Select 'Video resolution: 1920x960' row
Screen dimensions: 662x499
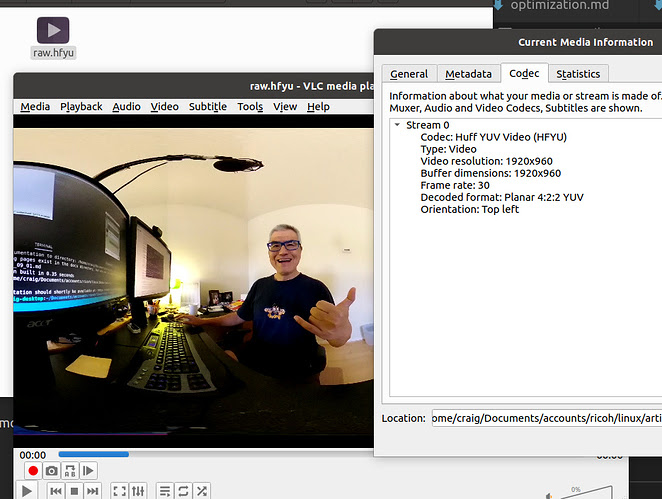[x=486, y=161]
